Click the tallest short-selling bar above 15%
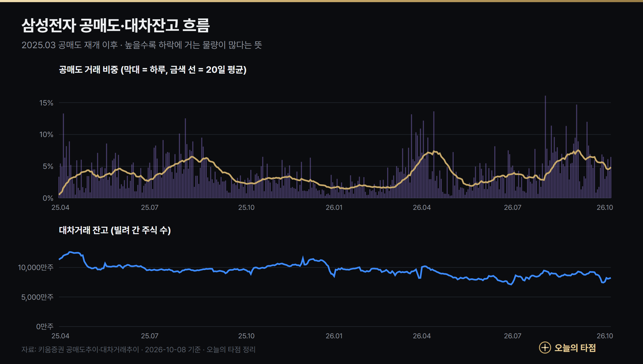 click(545, 147)
